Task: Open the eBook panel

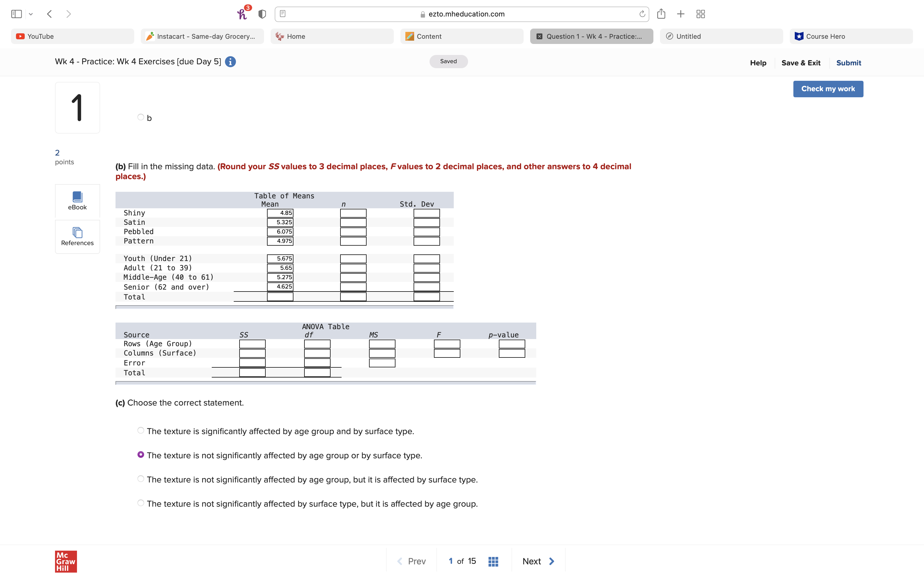Action: point(77,201)
